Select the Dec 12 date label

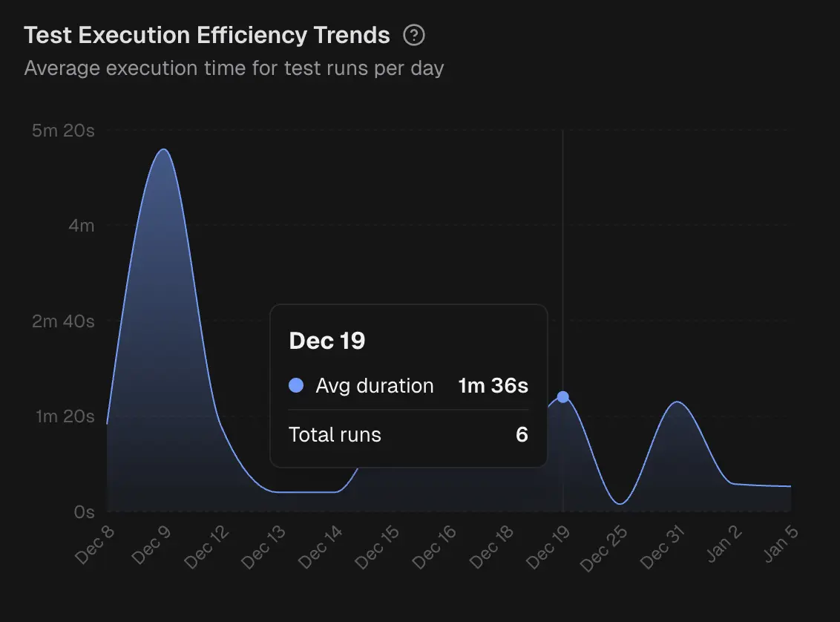click(207, 546)
